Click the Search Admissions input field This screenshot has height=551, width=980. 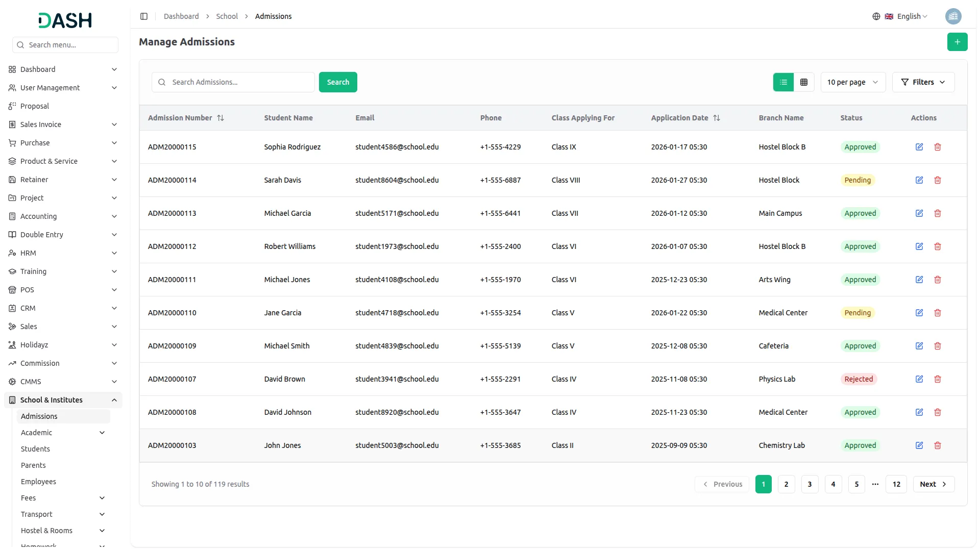tap(240, 82)
